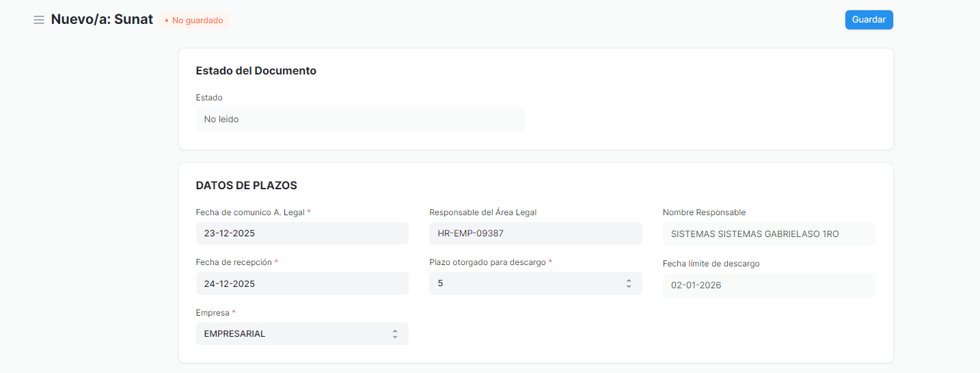Focus the Fecha de comunico A. Legal field
The width and height of the screenshot is (980, 373).
click(301, 234)
